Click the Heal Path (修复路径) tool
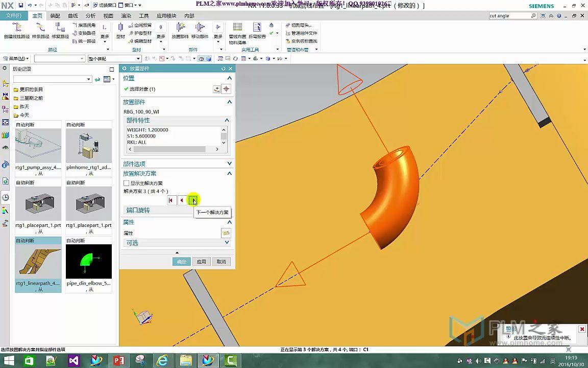This screenshot has height=368, width=588. click(60, 31)
